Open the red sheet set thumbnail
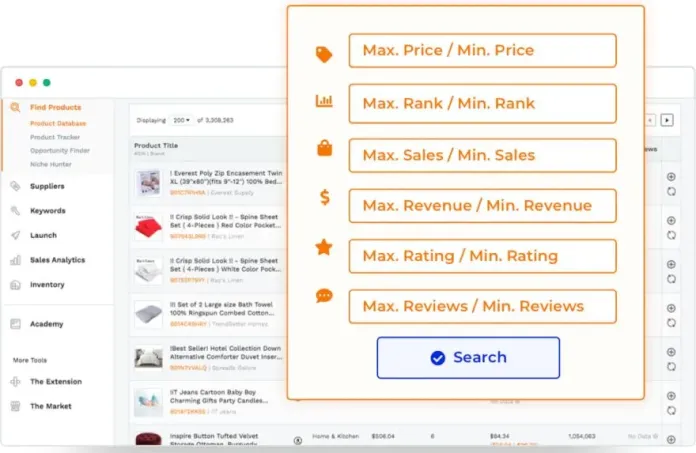The width and height of the screenshot is (696, 453). (148, 227)
